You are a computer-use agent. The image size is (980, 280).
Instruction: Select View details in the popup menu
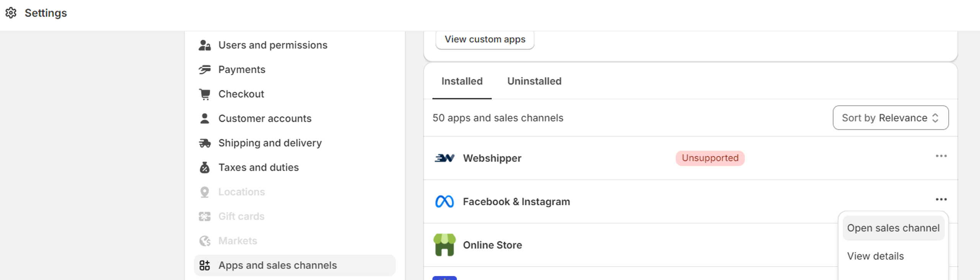point(875,256)
